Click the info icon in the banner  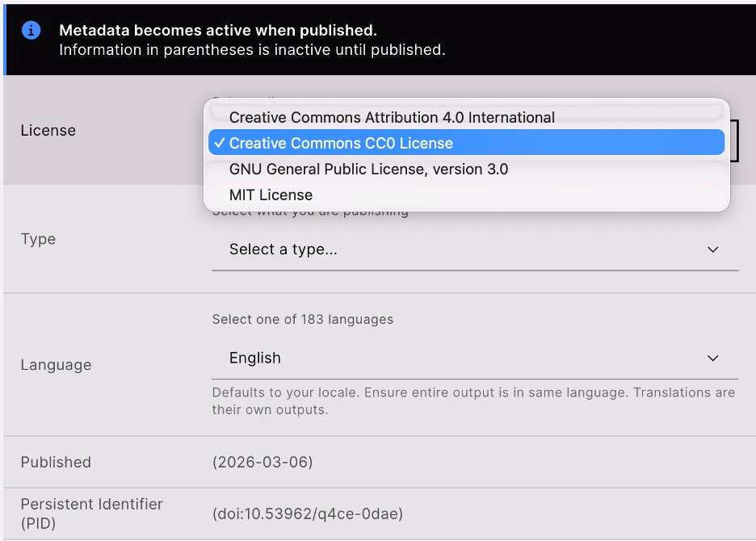pos(31,30)
